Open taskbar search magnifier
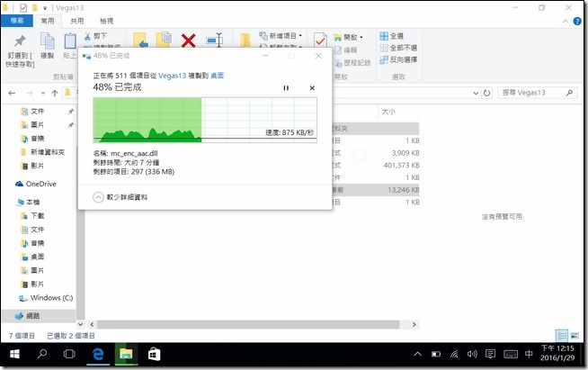Image resolution: width=588 pixels, height=370 pixels. (42, 354)
